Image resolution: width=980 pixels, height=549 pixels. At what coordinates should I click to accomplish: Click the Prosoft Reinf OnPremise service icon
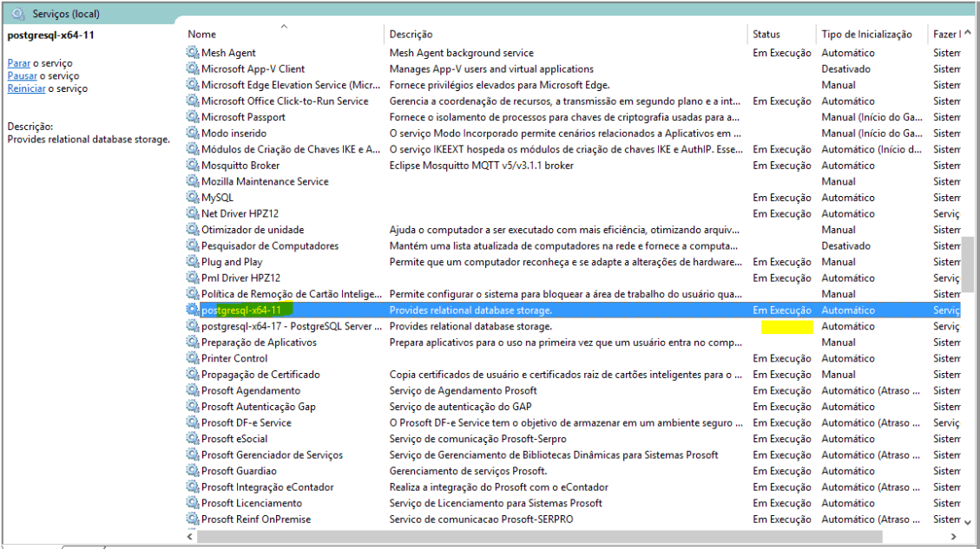(193, 519)
